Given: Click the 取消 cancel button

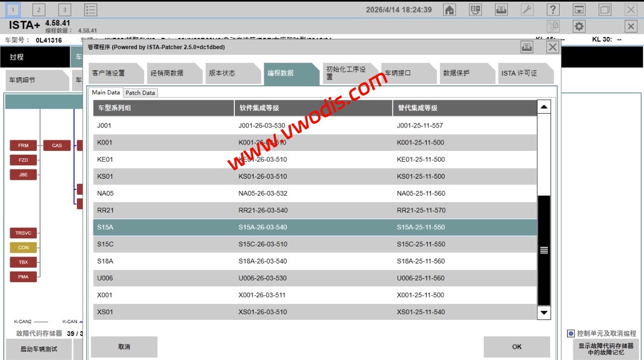Looking at the screenshot, I should (x=124, y=347).
